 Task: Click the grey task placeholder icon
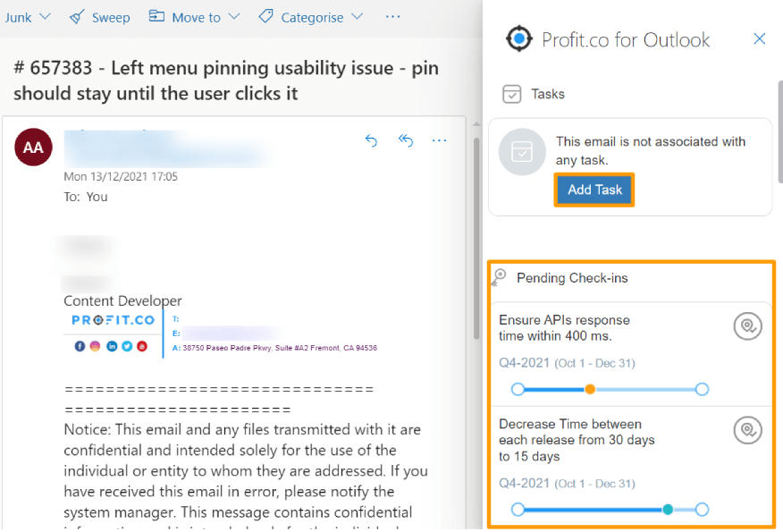(x=522, y=152)
